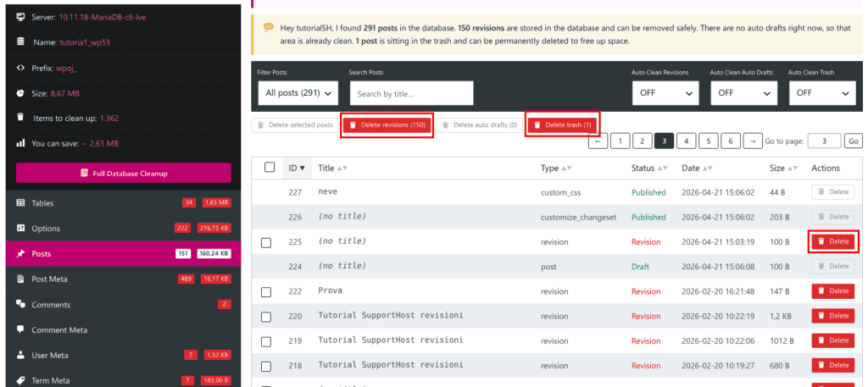Check the box for post ID 219
This screenshot has width=868, height=387.
click(266, 341)
